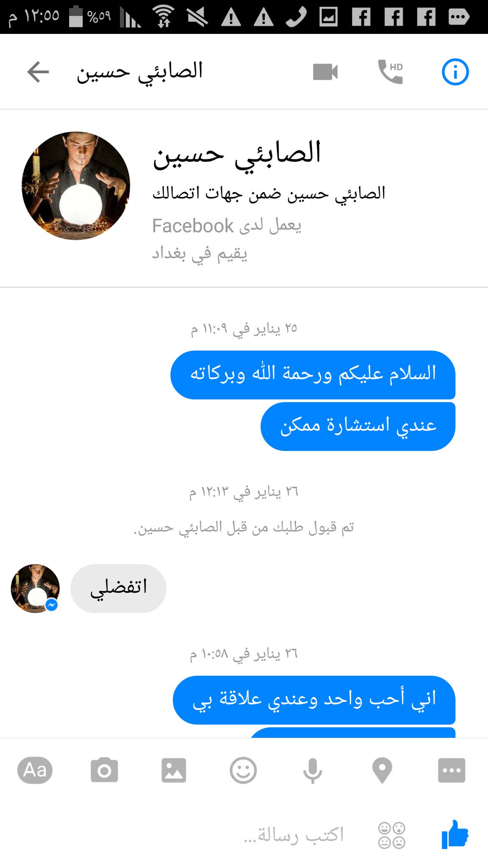Open more options with three dots icon
This screenshot has height=868, width=488.
[x=452, y=770]
